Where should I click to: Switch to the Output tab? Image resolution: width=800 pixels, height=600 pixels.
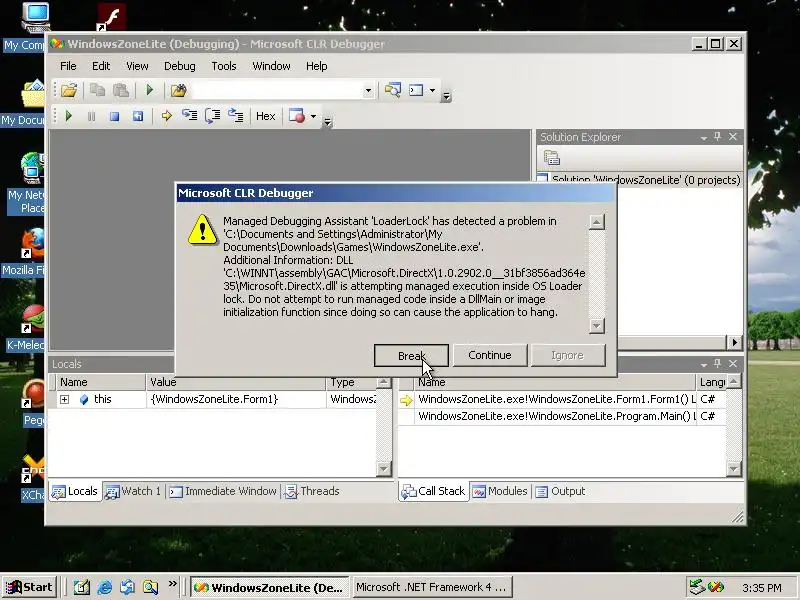click(x=560, y=491)
